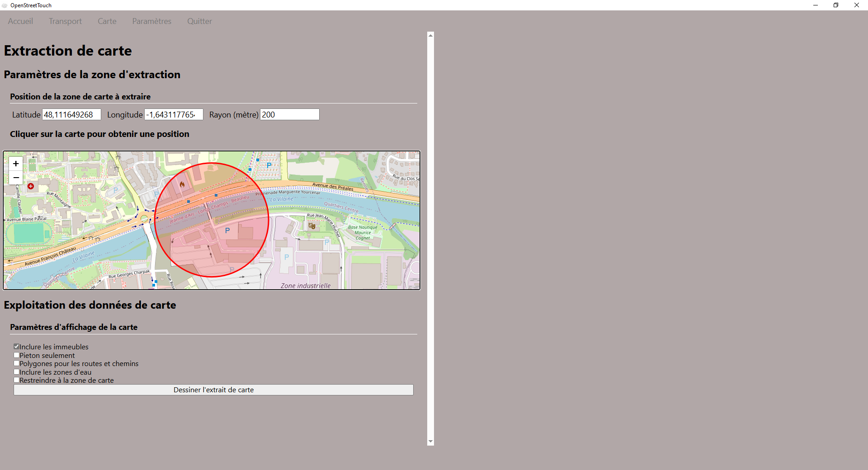Open the Carte menu
This screenshot has height=470, width=868.
point(107,21)
